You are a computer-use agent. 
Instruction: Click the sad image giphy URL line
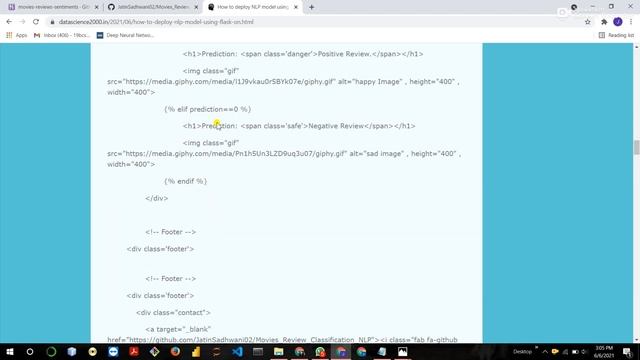[x=284, y=153]
